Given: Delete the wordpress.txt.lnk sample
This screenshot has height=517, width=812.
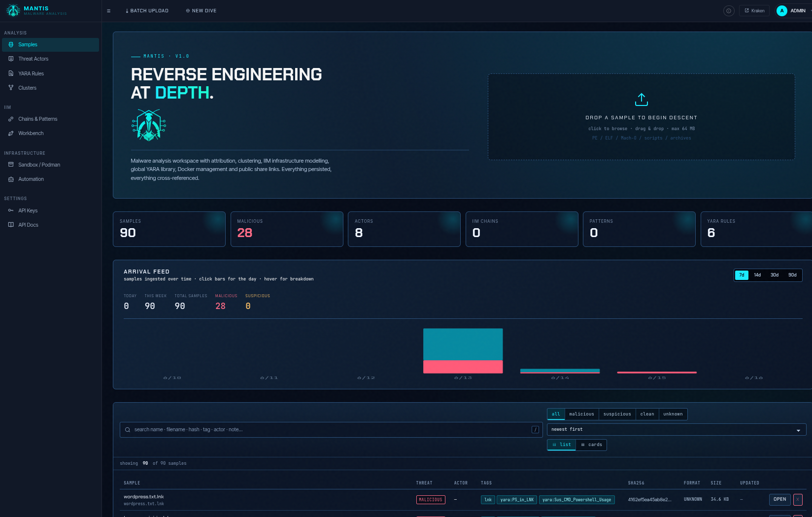Looking at the screenshot, I should [x=798, y=500].
